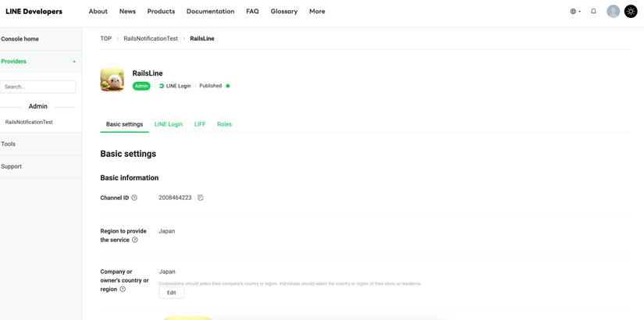This screenshot has height=320, width=644.
Task: Toggle the light/dark theme sun icon
Action: (x=631, y=12)
